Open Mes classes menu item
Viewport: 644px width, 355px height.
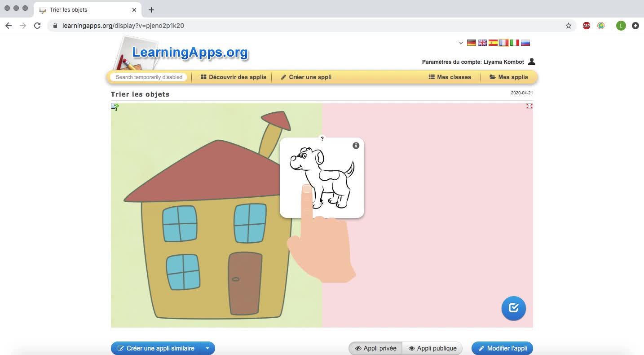click(x=450, y=77)
